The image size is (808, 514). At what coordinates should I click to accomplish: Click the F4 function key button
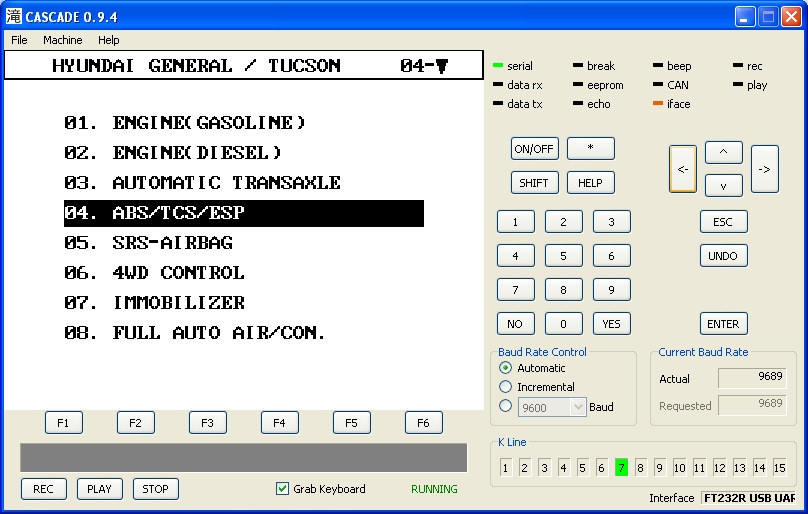click(279, 423)
